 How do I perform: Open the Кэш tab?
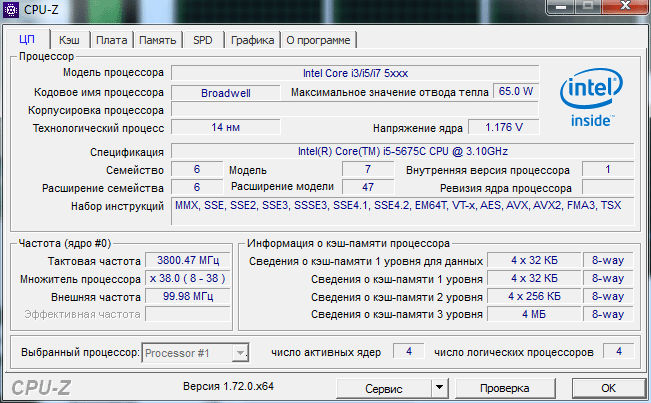[69, 40]
